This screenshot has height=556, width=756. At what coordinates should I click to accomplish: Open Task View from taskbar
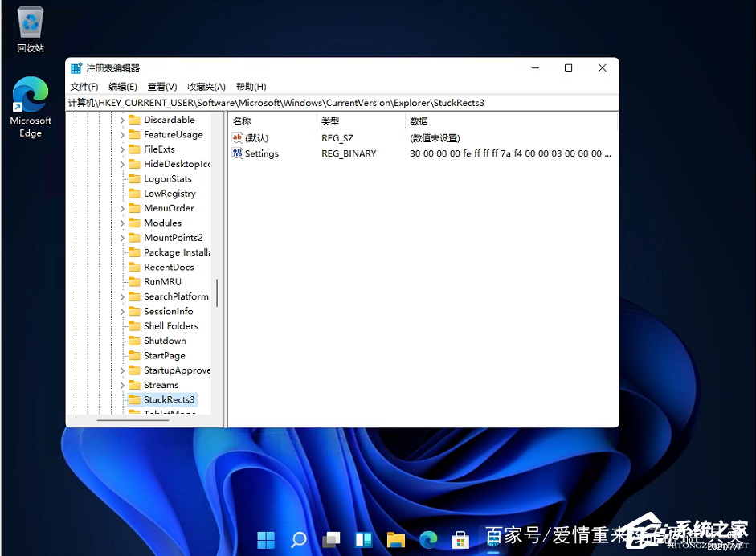pos(331,540)
